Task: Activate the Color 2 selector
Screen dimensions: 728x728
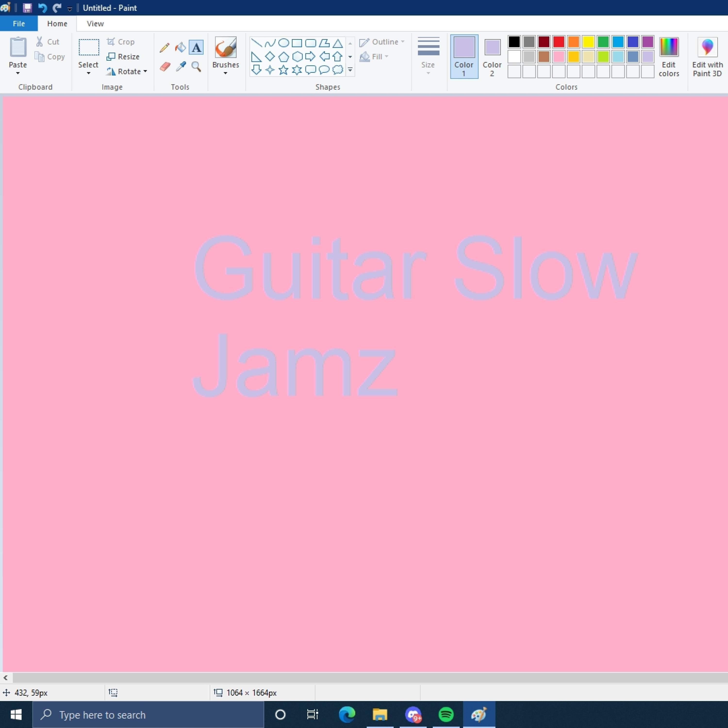Action: coord(492,57)
